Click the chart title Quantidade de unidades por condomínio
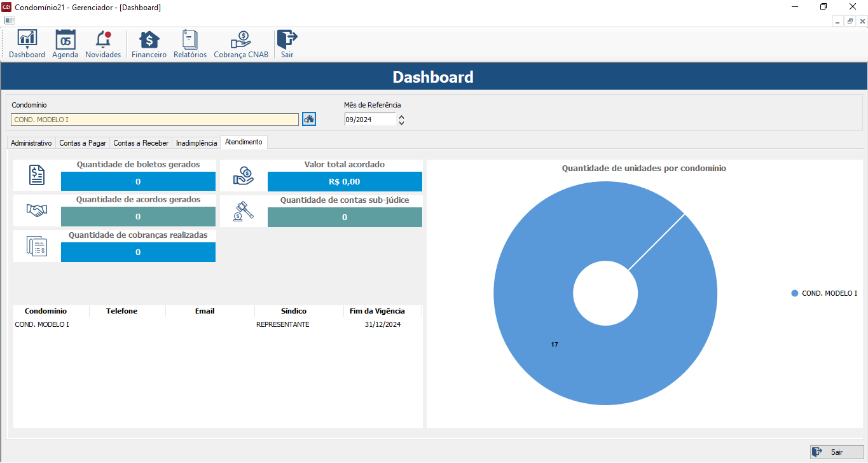The width and height of the screenshot is (868, 463). [644, 169]
